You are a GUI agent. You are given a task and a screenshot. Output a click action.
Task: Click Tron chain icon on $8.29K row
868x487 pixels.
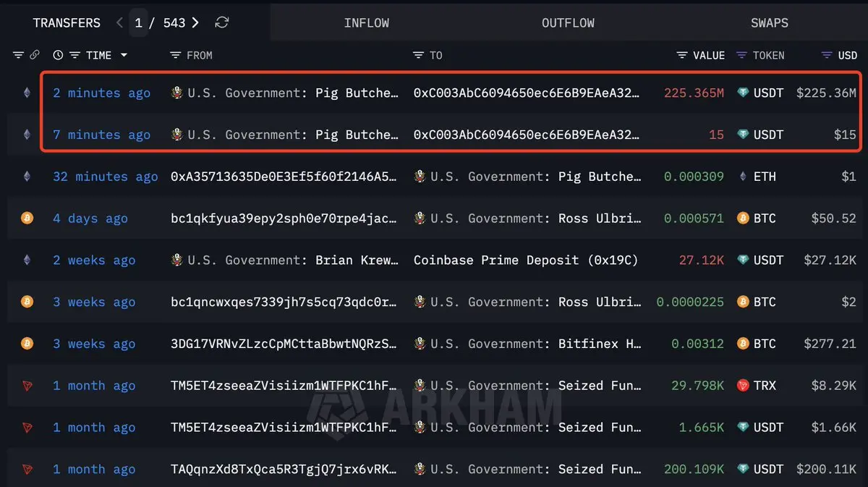[x=27, y=386]
